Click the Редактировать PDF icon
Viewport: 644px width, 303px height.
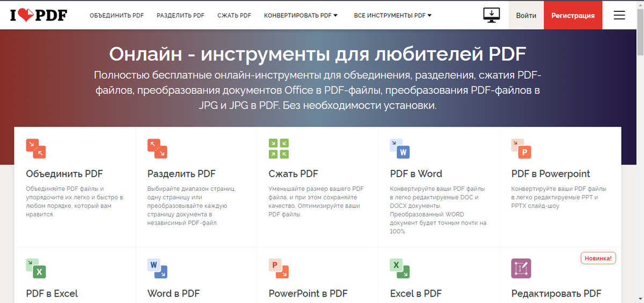click(x=521, y=268)
